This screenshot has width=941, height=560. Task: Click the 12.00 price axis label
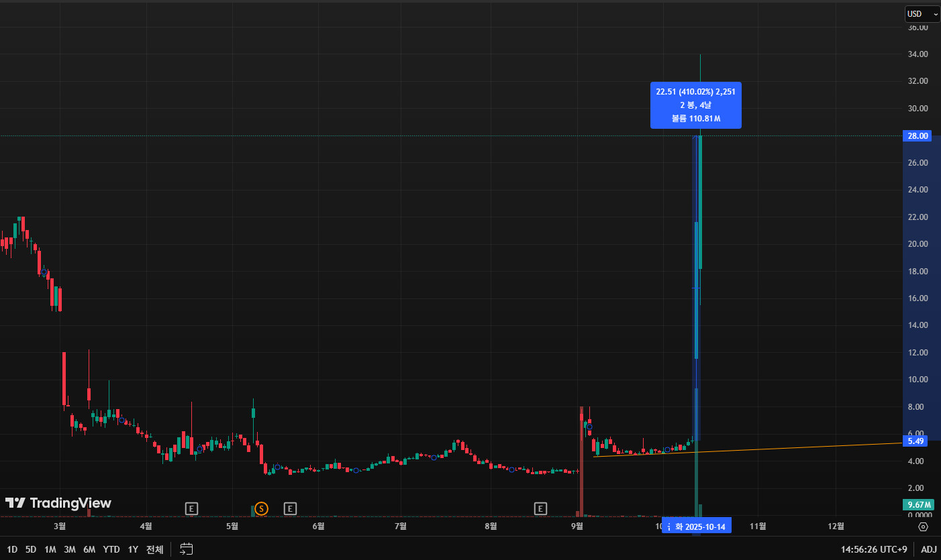click(918, 353)
